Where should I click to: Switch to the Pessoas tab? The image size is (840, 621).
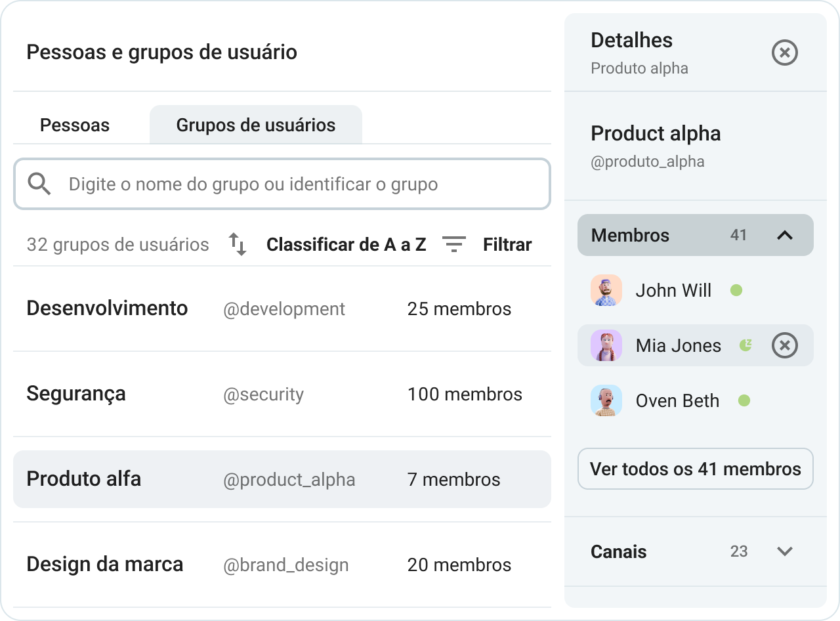75,124
